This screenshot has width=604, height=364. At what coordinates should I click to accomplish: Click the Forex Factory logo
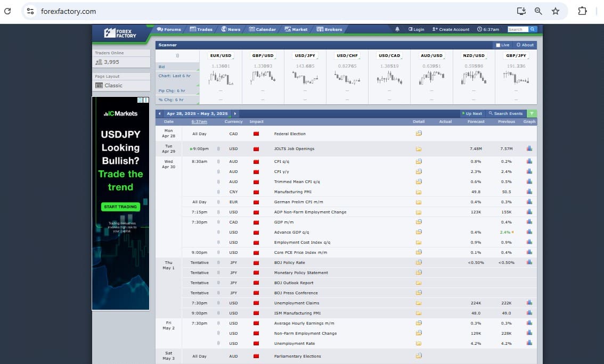pos(120,33)
